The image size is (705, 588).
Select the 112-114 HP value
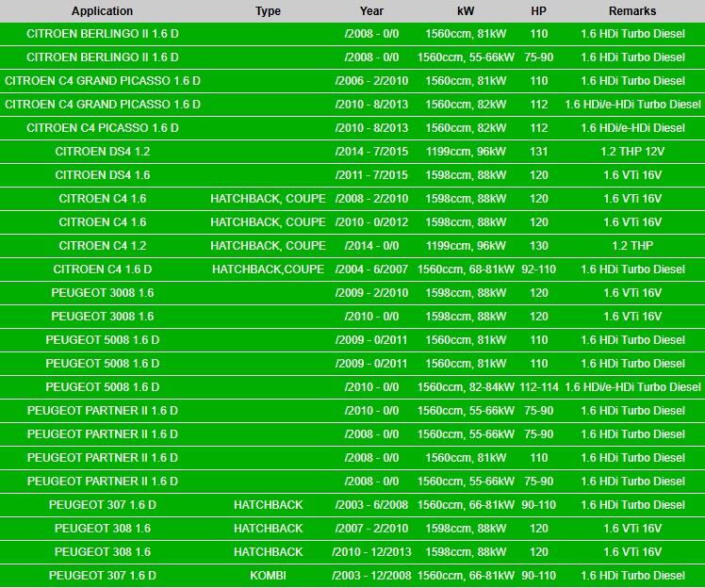pos(538,387)
